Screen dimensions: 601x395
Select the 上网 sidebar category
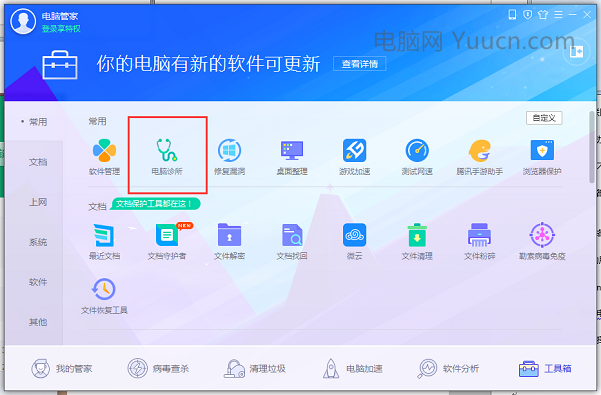(x=38, y=202)
